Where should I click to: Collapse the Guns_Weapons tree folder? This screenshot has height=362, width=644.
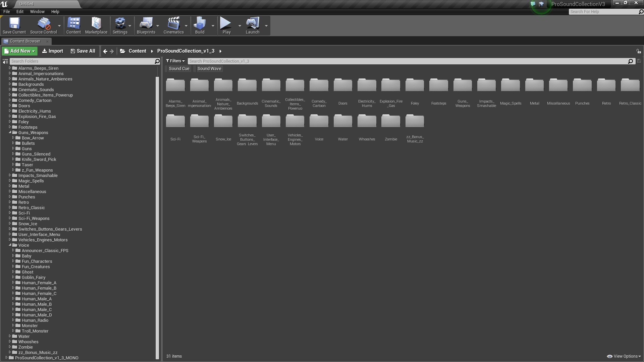pos(10,132)
